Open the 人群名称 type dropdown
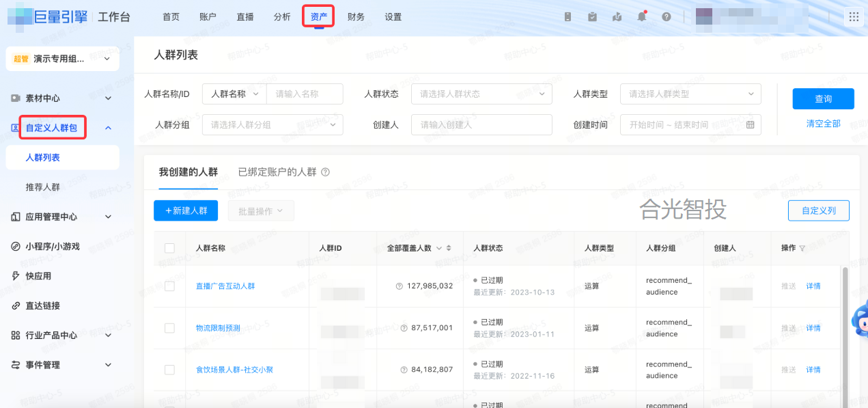 click(x=234, y=94)
